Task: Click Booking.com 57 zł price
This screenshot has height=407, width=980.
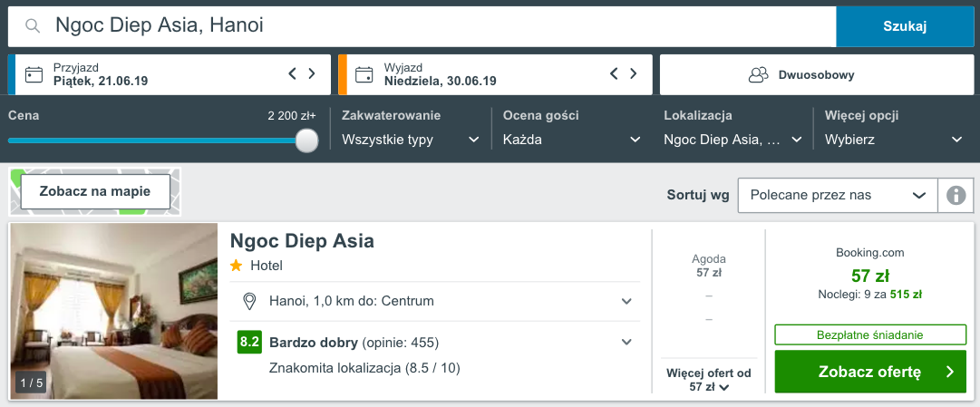Action: [x=870, y=275]
